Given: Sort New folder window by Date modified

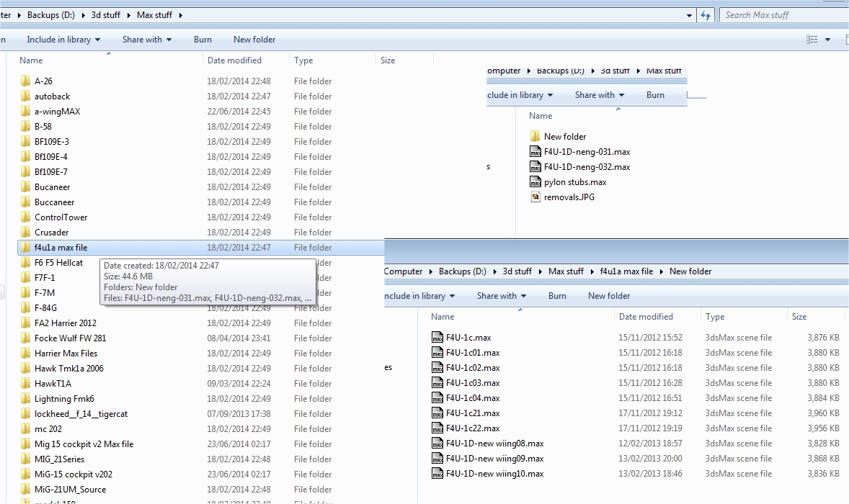Looking at the screenshot, I should tap(646, 317).
